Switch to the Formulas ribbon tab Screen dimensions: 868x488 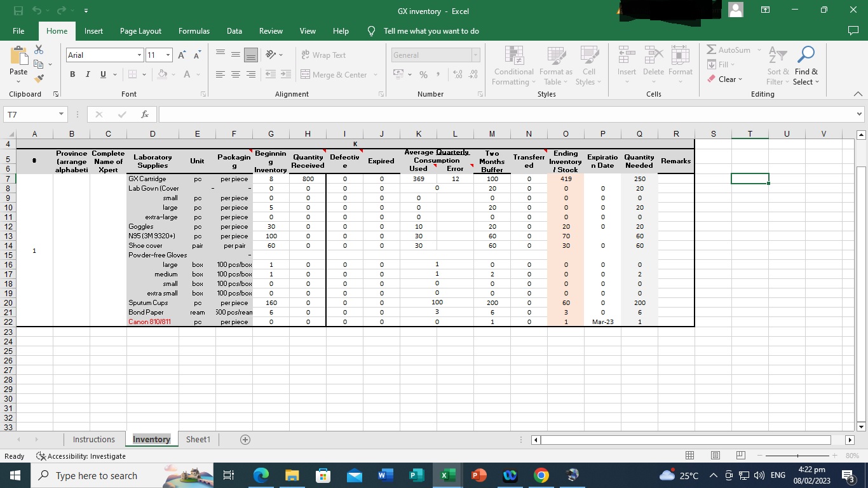[194, 30]
